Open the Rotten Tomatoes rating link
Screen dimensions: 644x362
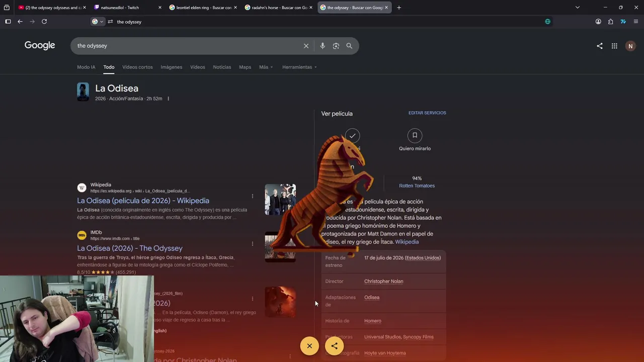coord(417,186)
